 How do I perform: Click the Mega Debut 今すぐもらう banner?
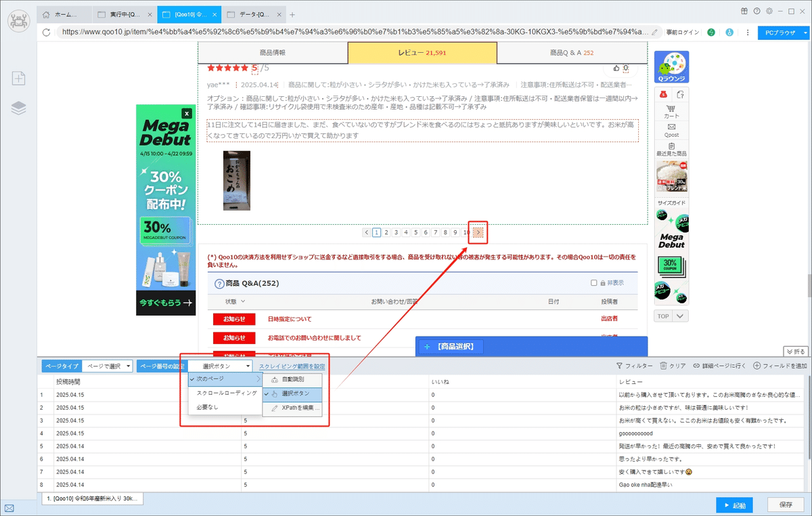coord(166,302)
